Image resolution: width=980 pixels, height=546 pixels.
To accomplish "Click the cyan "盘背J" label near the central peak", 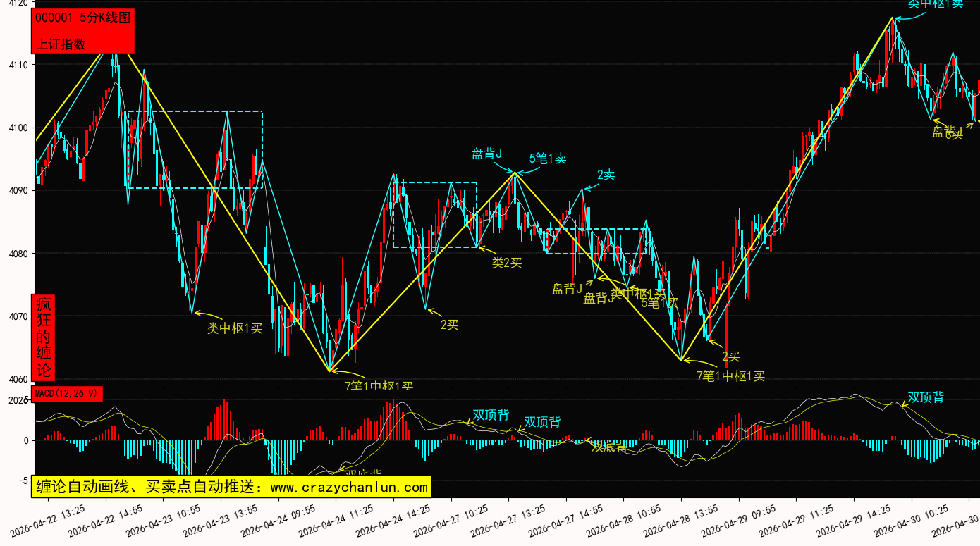I will pos(486,154).
